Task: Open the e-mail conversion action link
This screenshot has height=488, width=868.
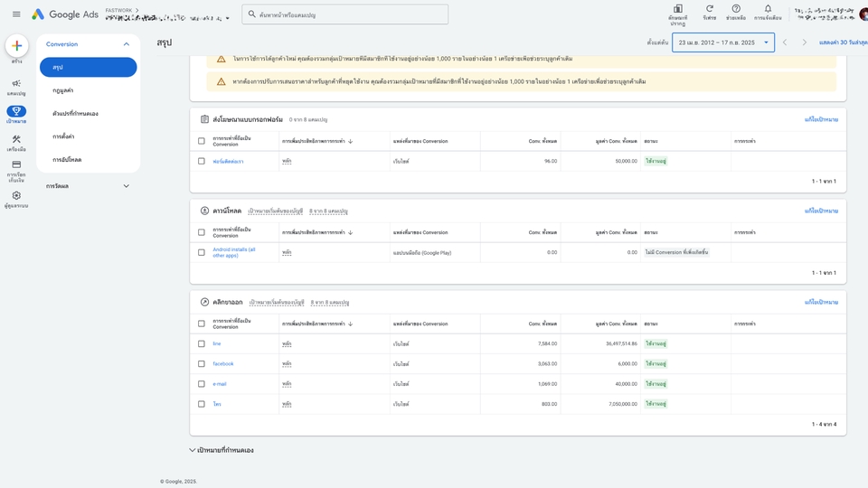Action: [x=220, y=384]
